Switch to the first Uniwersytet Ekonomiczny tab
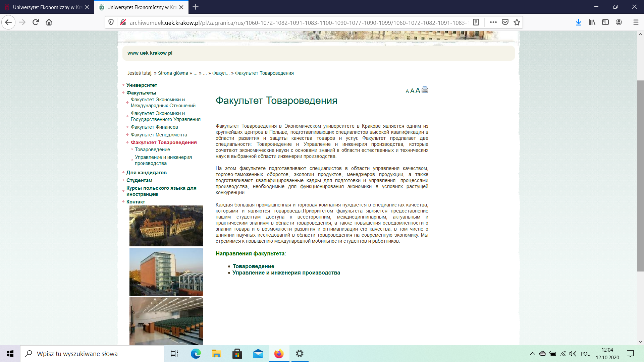Viewport: 644px width, 362px height. pyautogui.click(x=47, y=7)
